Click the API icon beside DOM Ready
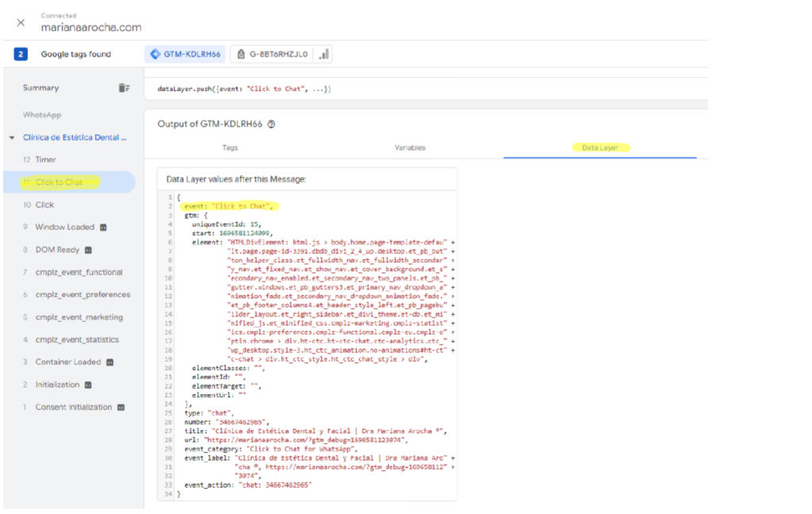 88,250
